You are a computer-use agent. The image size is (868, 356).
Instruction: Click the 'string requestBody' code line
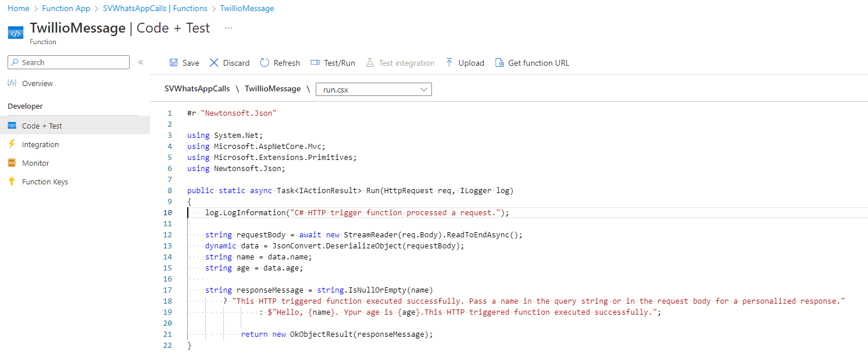coord(364,234)
